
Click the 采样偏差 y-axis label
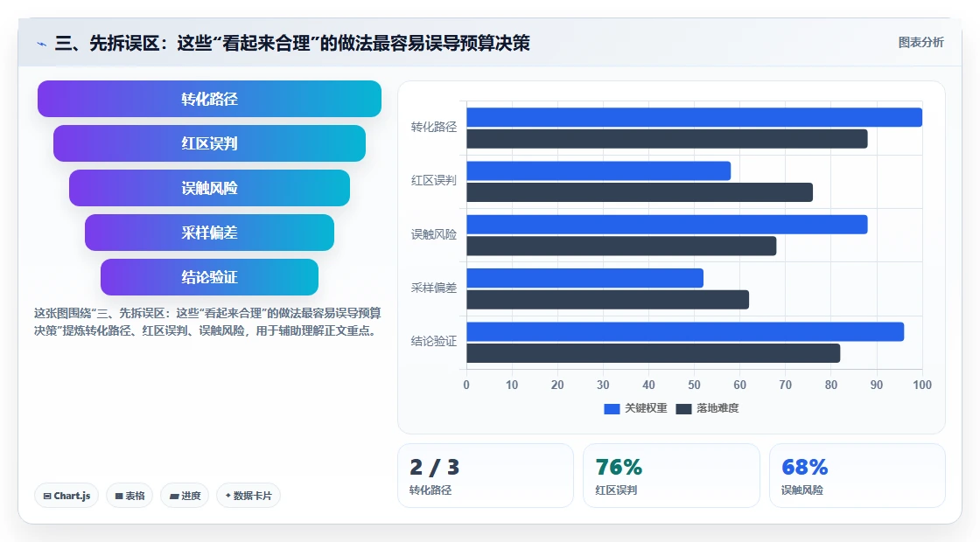click(x=434, y=288)
